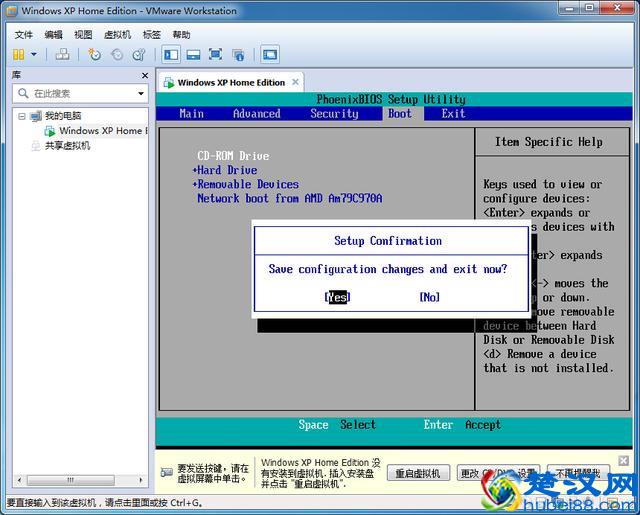This screenshot has height=515, width=640.
Task: Open the 标签 menu
Action: pyautogui.click(x=151, y=35)
